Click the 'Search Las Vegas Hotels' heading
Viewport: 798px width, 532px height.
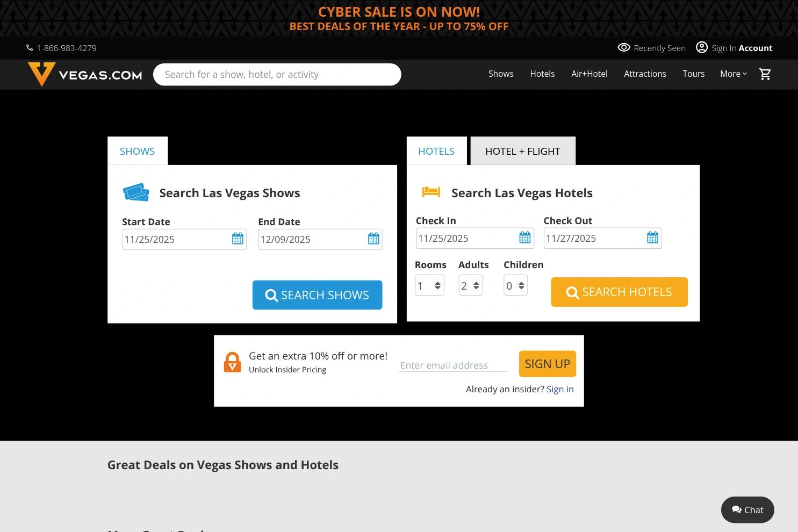pos(522,193)
